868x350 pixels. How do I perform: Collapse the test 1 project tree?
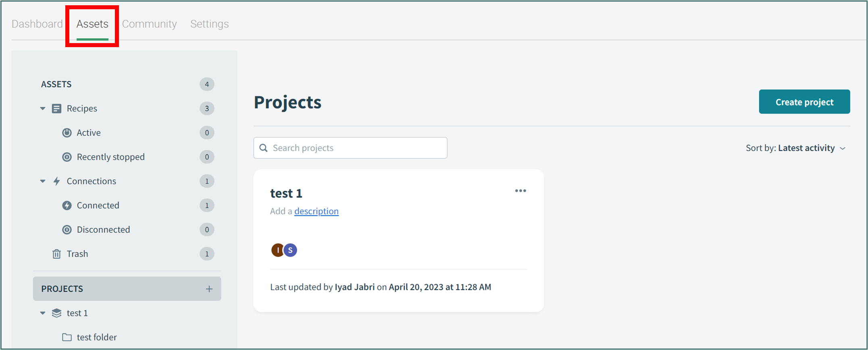43,313
